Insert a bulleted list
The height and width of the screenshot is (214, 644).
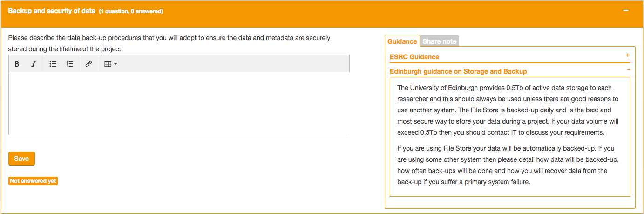pyautogui.click(x=53, y=64)
